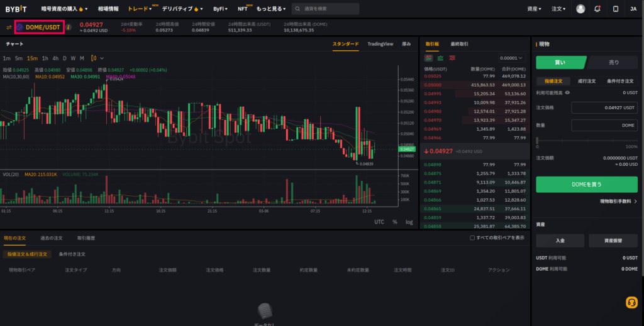Select the 買い buy toggle

[x=560, y=62]
